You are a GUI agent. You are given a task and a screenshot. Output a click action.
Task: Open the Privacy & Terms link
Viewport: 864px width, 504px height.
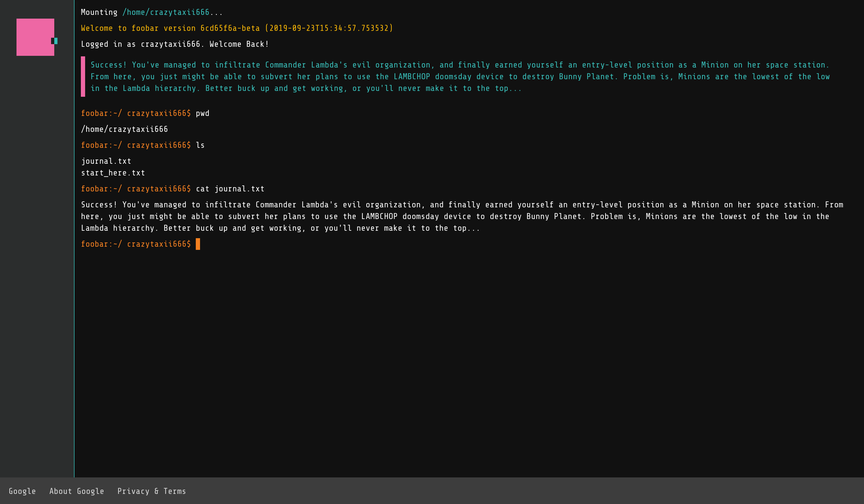pyautogui.click(x=152, y=491)
